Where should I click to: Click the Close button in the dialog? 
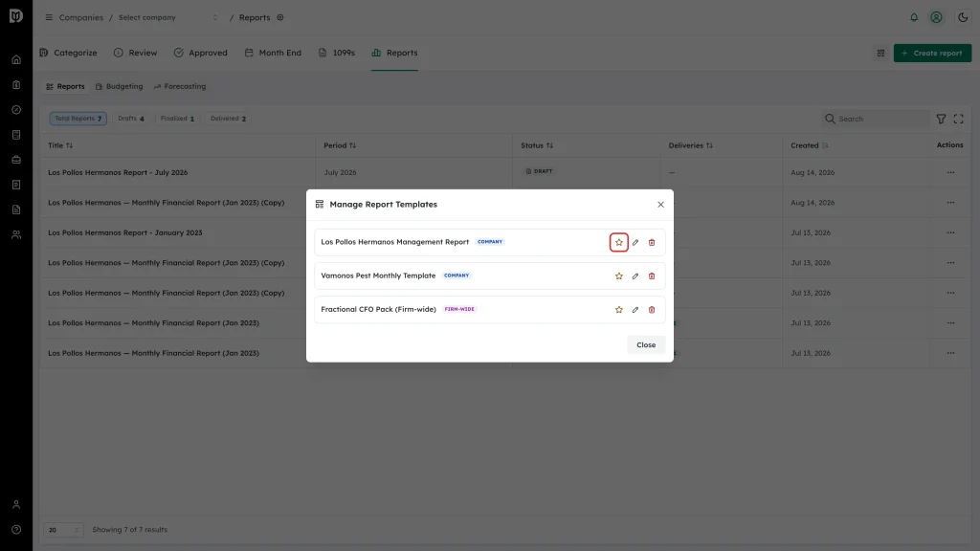[646, 344]
